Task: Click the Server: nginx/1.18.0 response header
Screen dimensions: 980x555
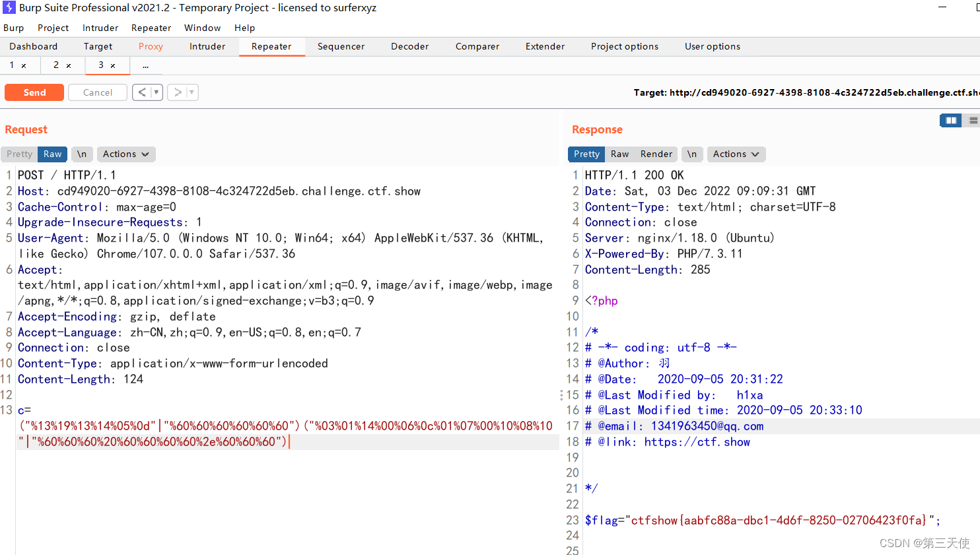Action: 680,238
